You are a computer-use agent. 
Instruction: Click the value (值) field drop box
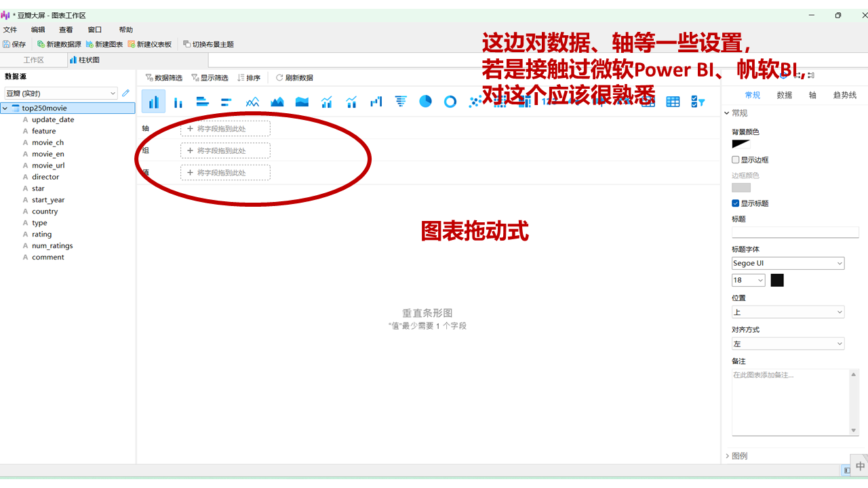click(225, 173)
